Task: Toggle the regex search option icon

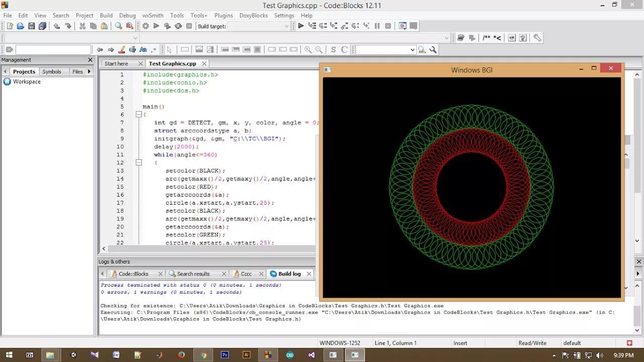Action: point(154,50)
